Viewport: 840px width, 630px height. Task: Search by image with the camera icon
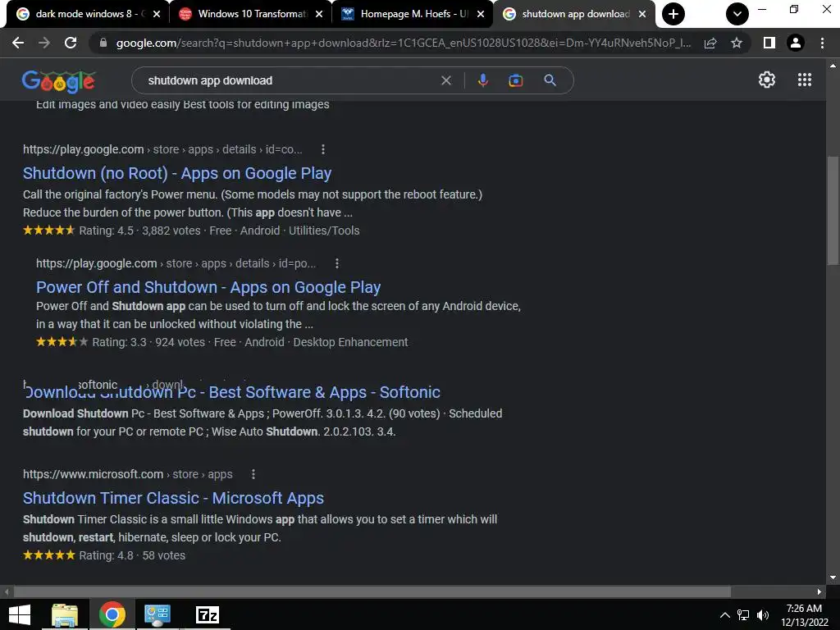(516, 80)
